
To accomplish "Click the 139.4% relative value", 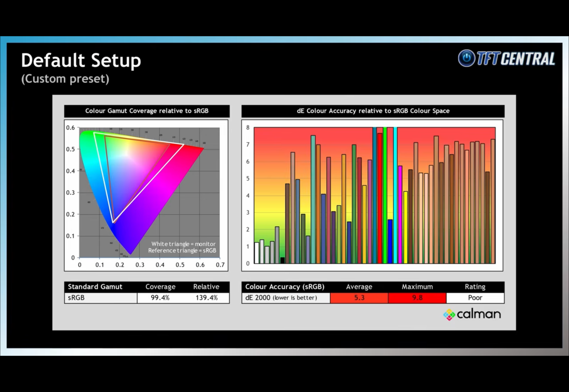I will 207,298.
